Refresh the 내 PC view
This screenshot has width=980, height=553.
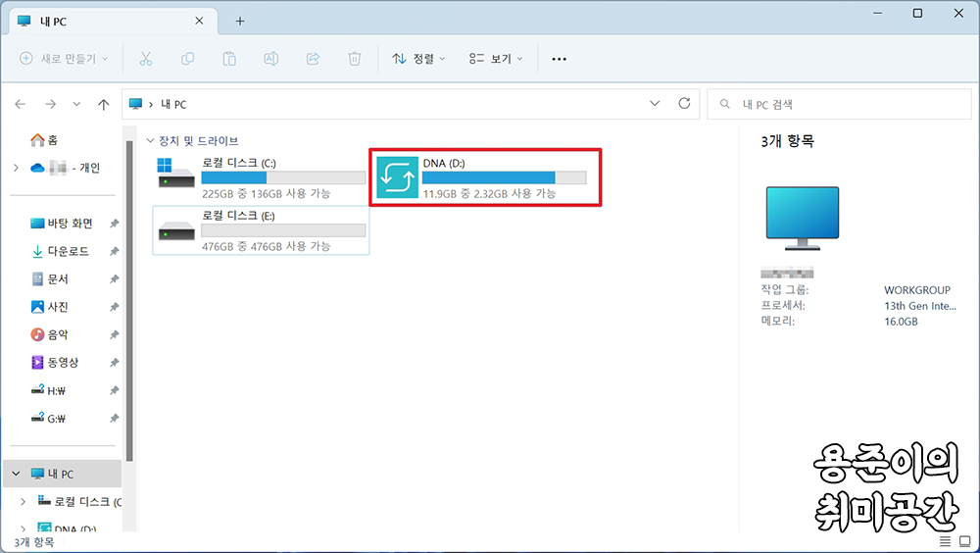tap(684, 103)
